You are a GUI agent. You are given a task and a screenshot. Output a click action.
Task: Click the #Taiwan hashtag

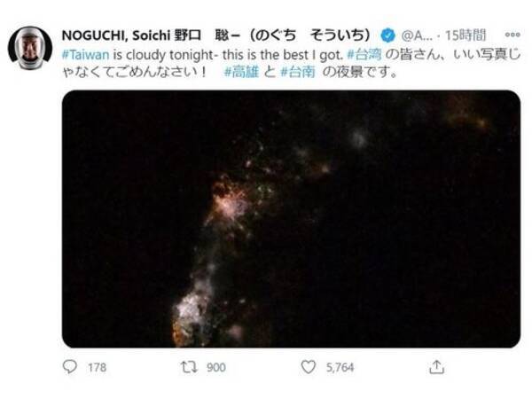click(85, 55)
